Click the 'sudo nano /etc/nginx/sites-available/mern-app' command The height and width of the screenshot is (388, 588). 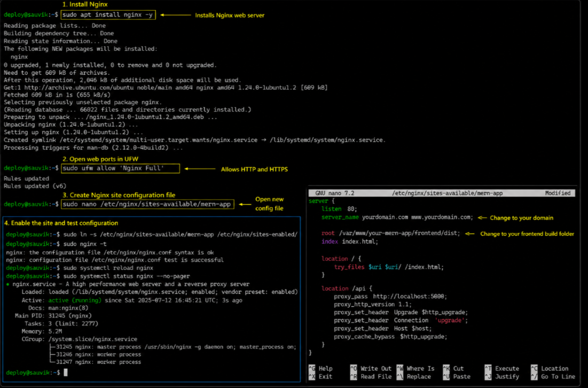coord(147,204)
